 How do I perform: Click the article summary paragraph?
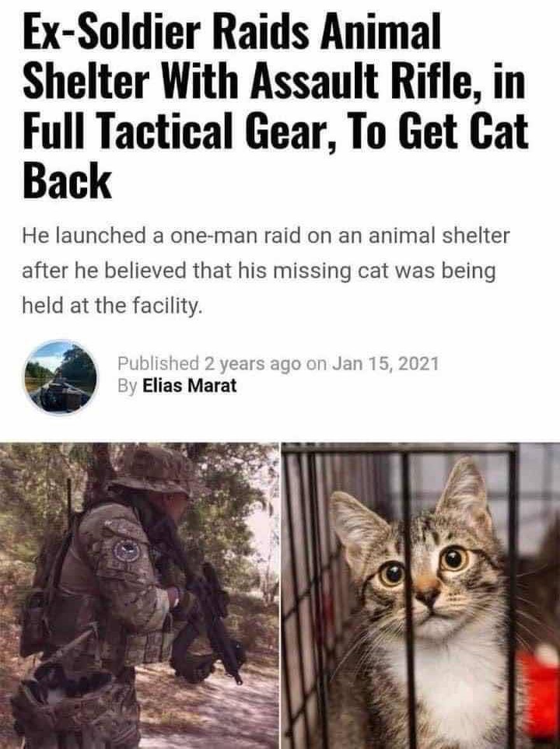(266, 271)
